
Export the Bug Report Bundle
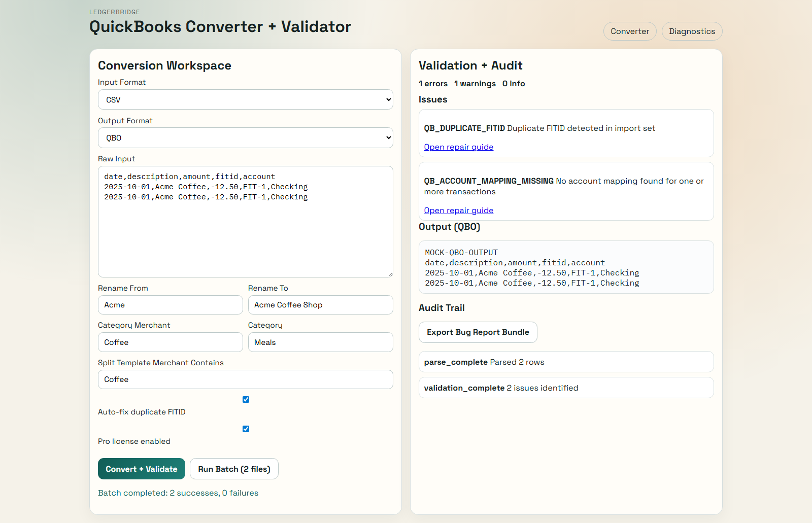478,332
